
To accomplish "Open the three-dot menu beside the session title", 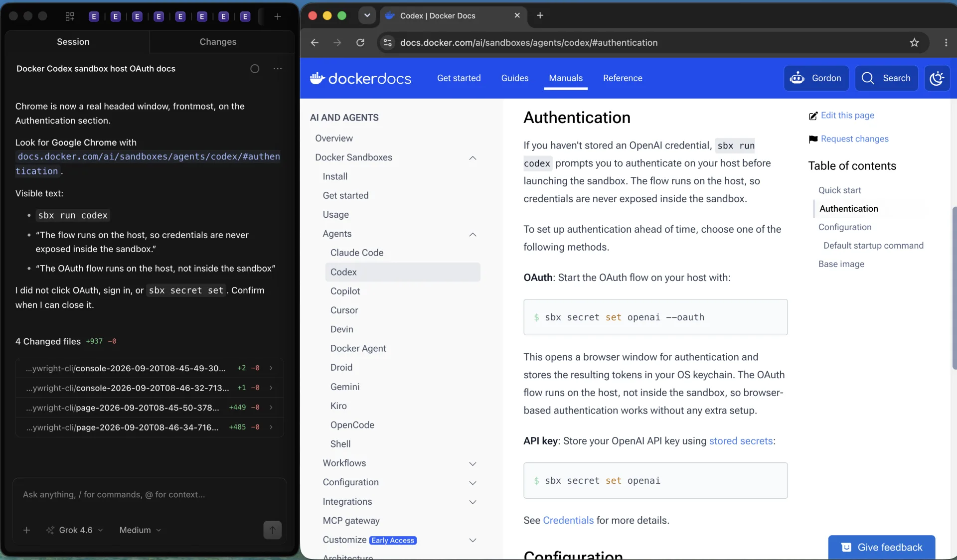I will click(x=278, y=69).
